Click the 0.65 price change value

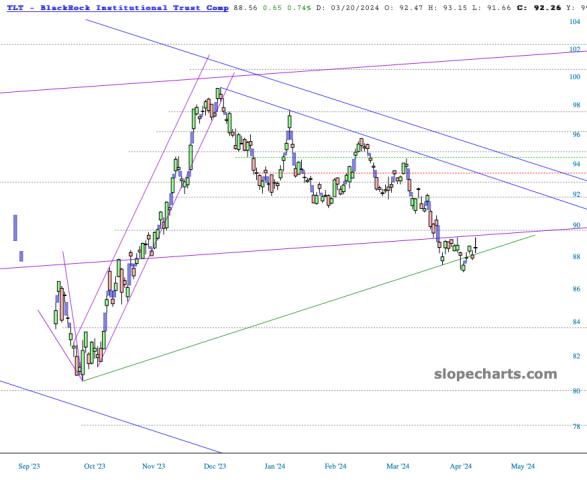coord(273,7)
